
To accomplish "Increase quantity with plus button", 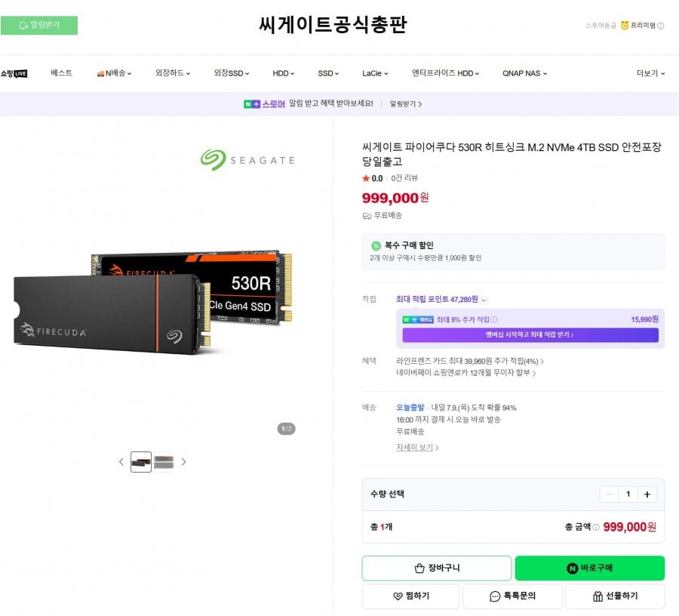I will [647, 494].
